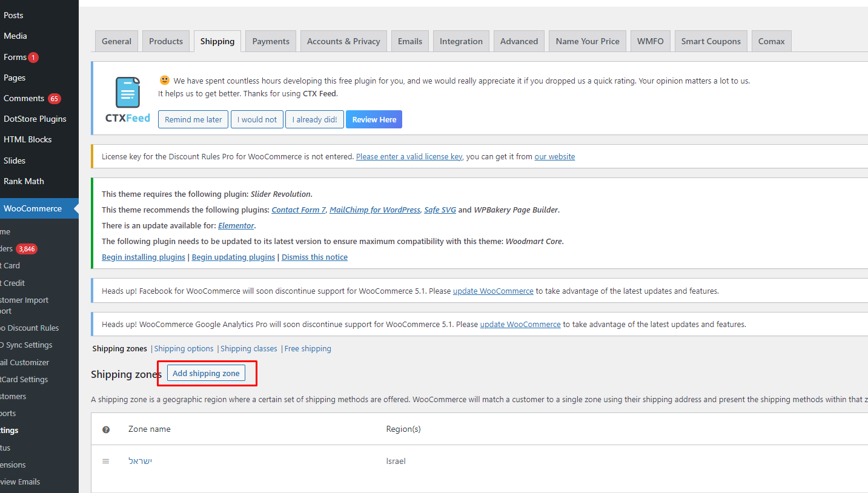Click the Forms notification badge

click(x=33, y=58)
